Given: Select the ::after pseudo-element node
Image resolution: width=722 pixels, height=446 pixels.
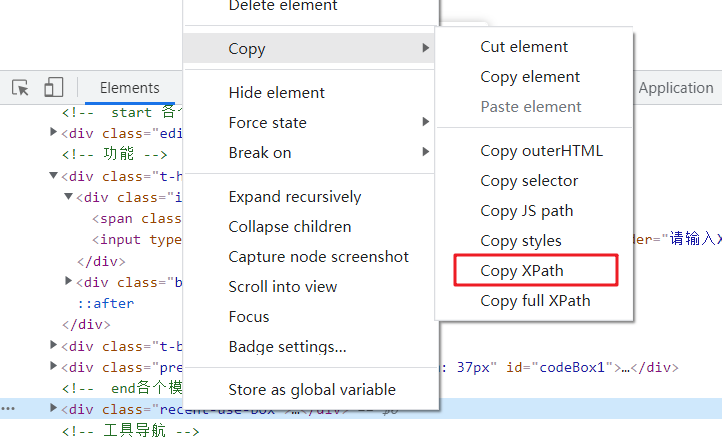Looking at the screenshot, I should [106, 303].
